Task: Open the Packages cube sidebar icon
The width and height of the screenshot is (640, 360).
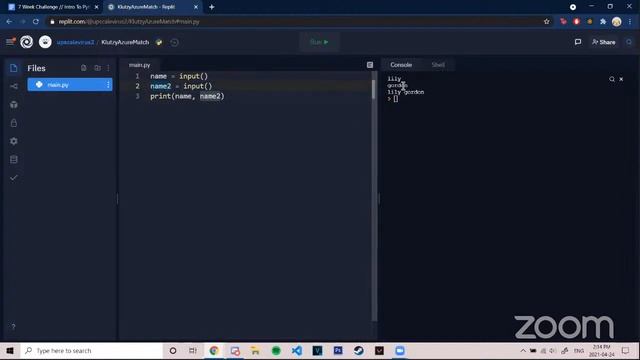Action: click(13, 104)
